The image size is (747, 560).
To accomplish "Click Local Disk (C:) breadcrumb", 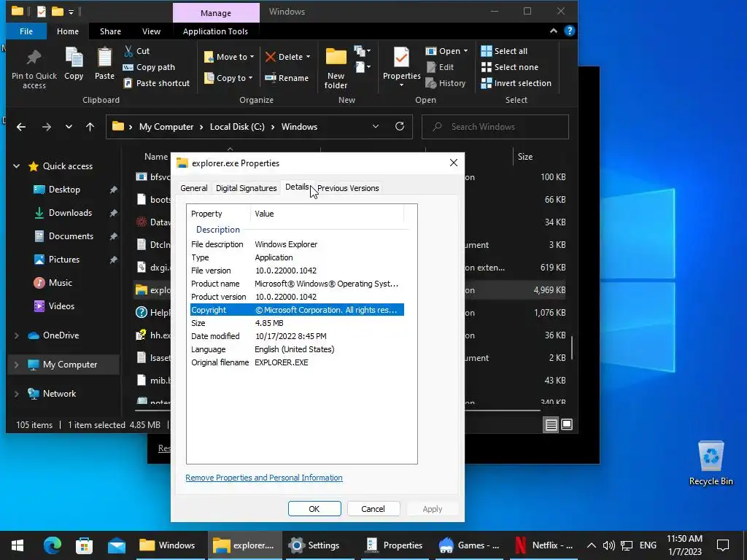I will click(237, 127).
